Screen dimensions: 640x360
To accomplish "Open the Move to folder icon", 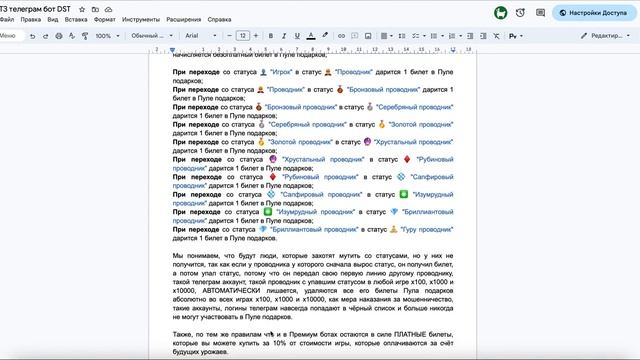I will (95, 9).
